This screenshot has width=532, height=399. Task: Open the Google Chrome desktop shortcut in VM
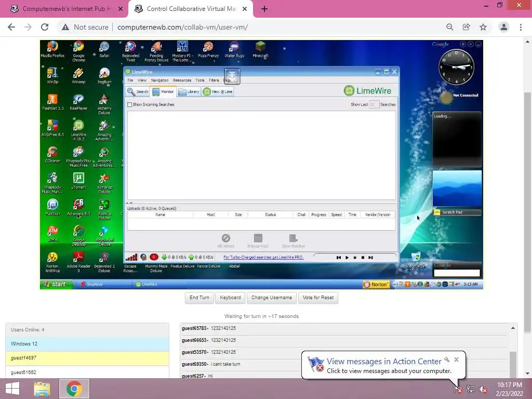(x=79, y=51)
